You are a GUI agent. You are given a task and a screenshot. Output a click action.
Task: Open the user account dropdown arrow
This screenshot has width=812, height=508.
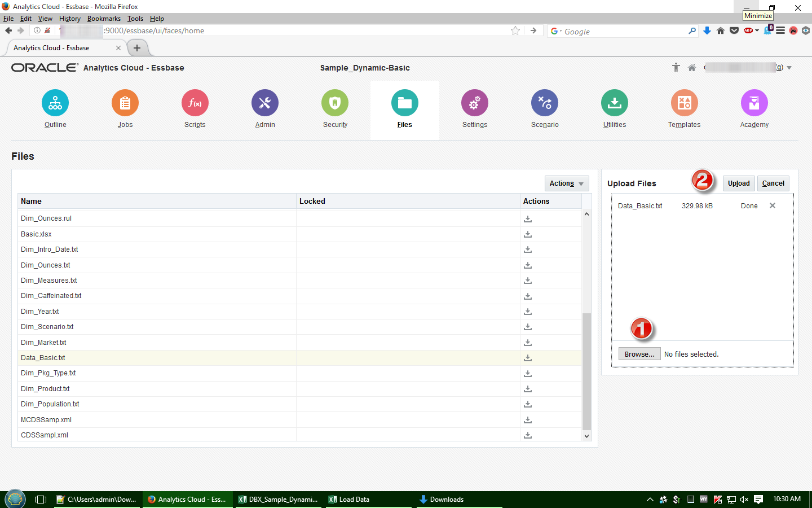pyautogui.click(x=789, y=68)
